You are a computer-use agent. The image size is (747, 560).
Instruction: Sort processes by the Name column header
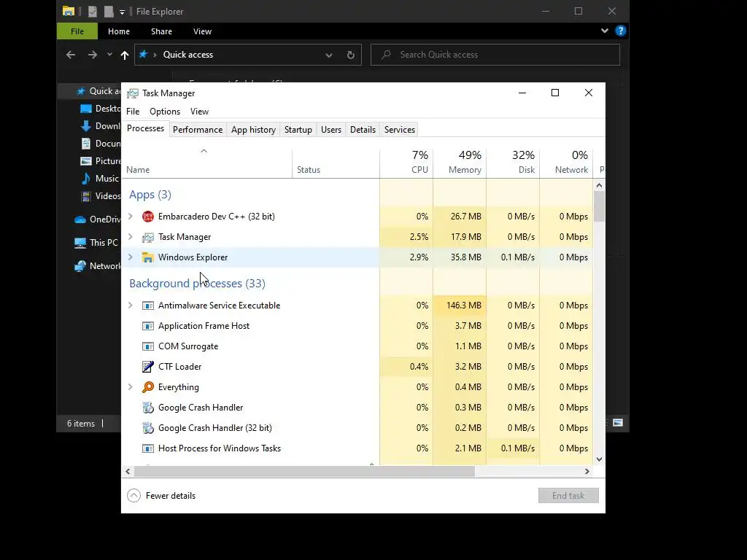[206, 163]
